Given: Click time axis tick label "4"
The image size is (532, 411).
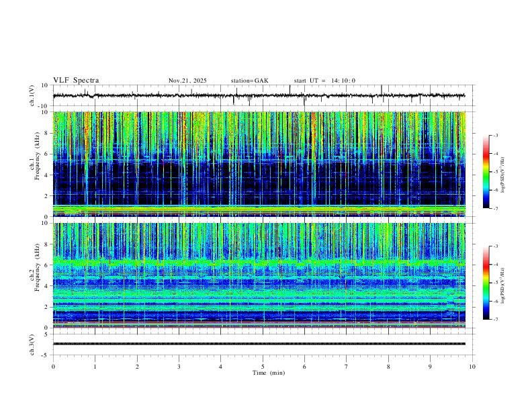Looking at the screenshot, I should pos(220,367).
